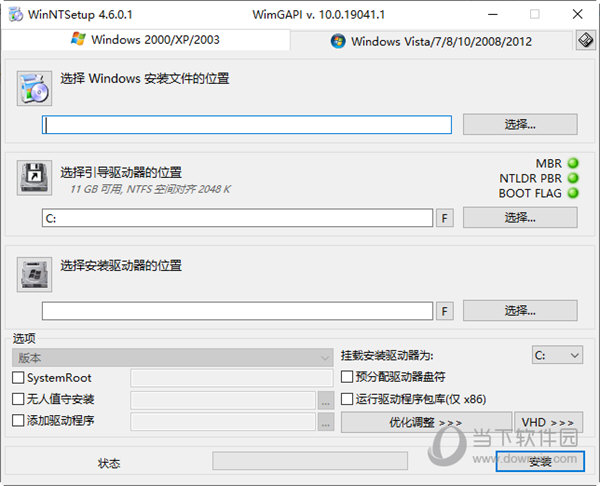
Task: Click the 状态 progress bar
Action: coord(310,461)
